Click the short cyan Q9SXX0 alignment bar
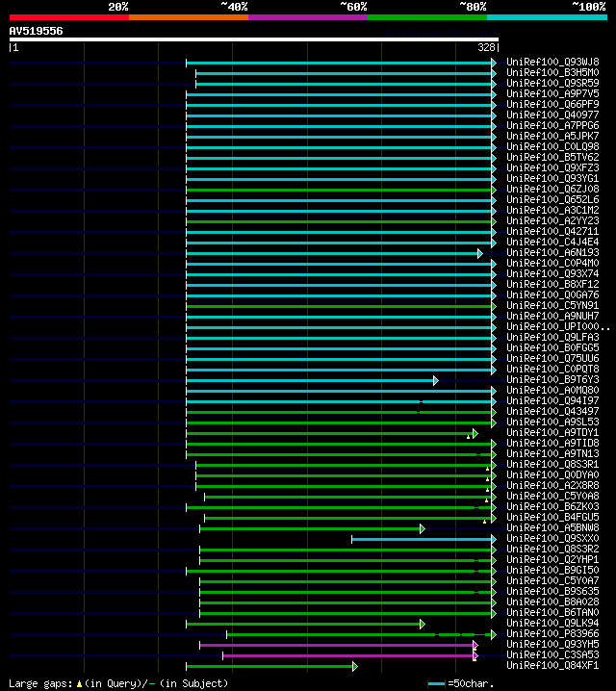 coord(423,539)
